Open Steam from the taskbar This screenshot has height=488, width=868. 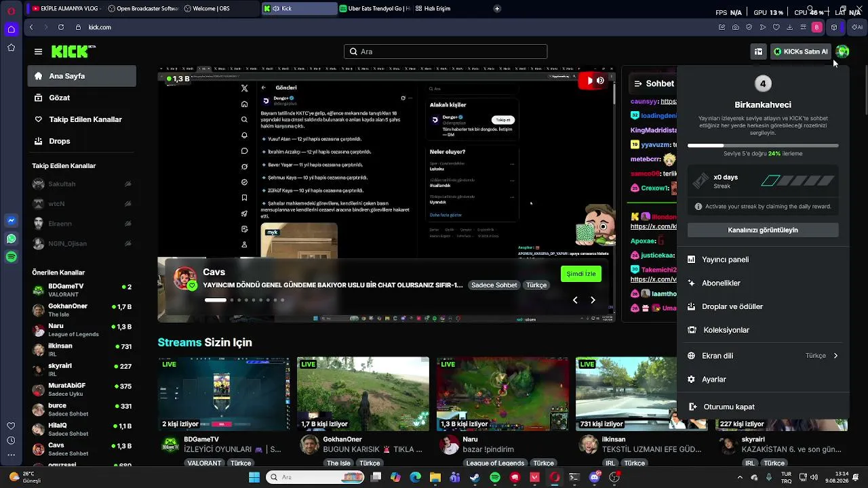[475, 477]
